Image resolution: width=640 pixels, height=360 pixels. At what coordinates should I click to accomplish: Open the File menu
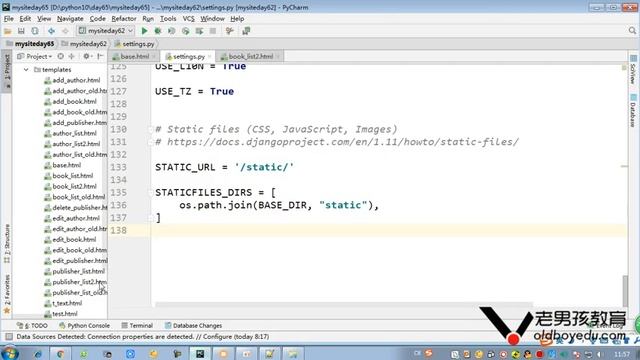click(x=9, y=19)
